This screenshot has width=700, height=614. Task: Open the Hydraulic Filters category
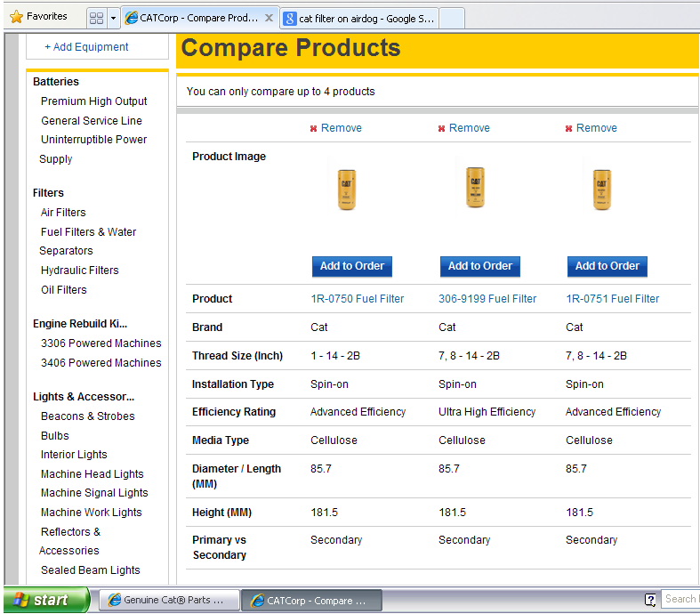click(x=79, y=271)
